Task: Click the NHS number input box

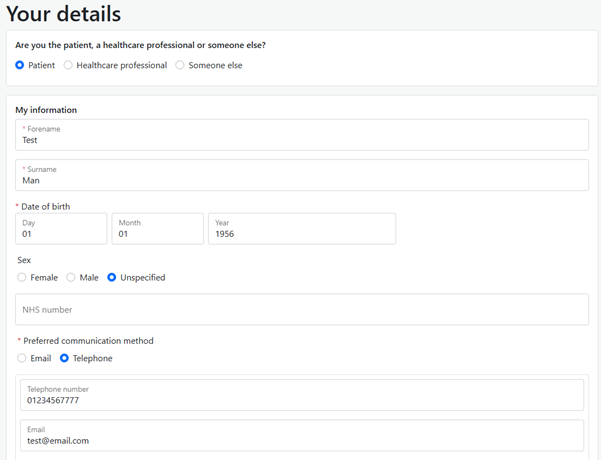Action: pyautogui.click(x=302, y=309)
